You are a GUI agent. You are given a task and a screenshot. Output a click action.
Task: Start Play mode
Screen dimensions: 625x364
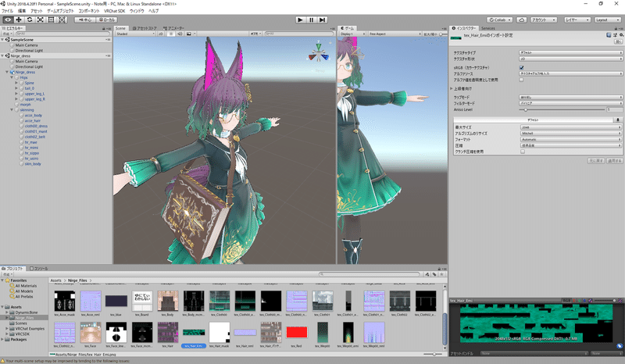[x=301, y=20]
